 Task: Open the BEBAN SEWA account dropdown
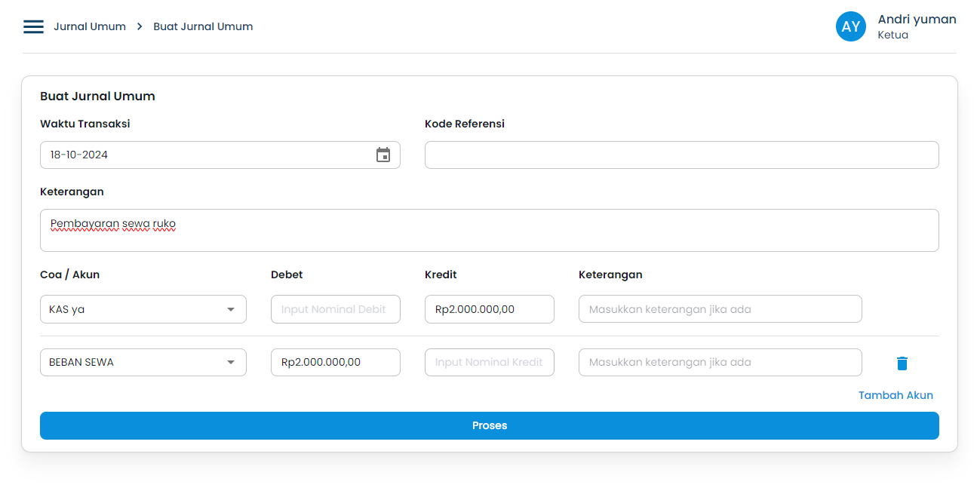pyautogui.click(x=143, y=362)
